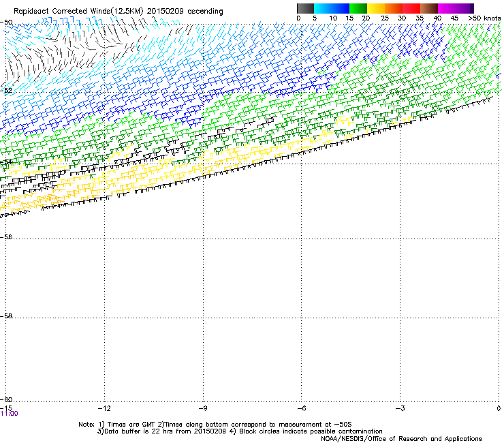This screenshot has width=504, height=443.
Task: Click the purple time stamp '11:00'
Action: coord(10,414)
